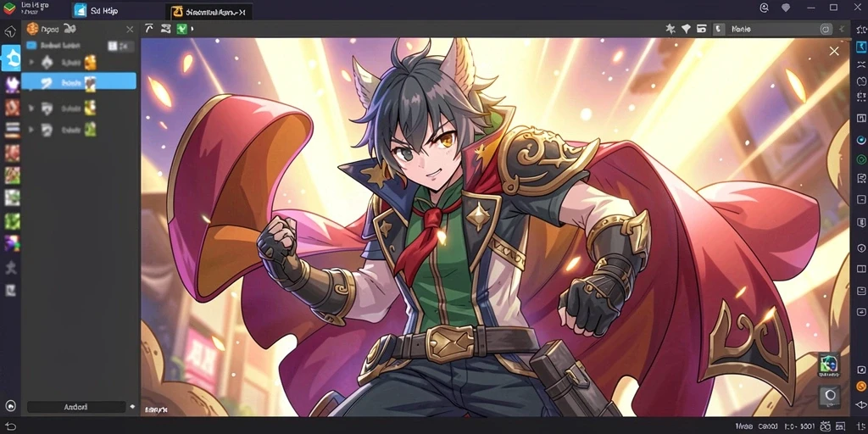Screen dimensions: 868x434
Task: Click the blue ring icon in right sidebar
Action: [861, 140]
